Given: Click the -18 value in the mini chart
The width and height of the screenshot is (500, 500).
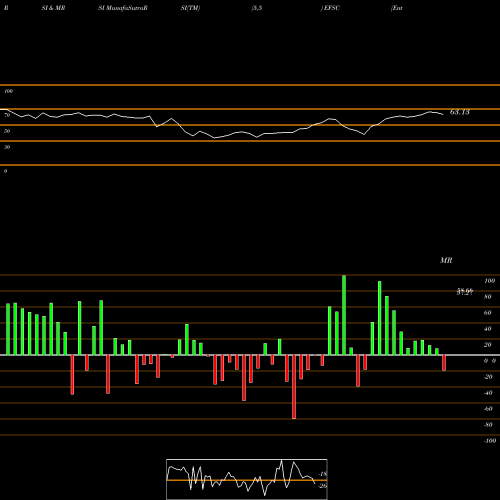Looking at the screenshot, I should point(323,474).
